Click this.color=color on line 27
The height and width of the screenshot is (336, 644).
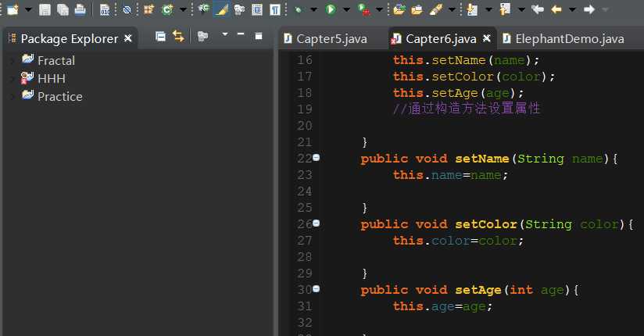458,241
